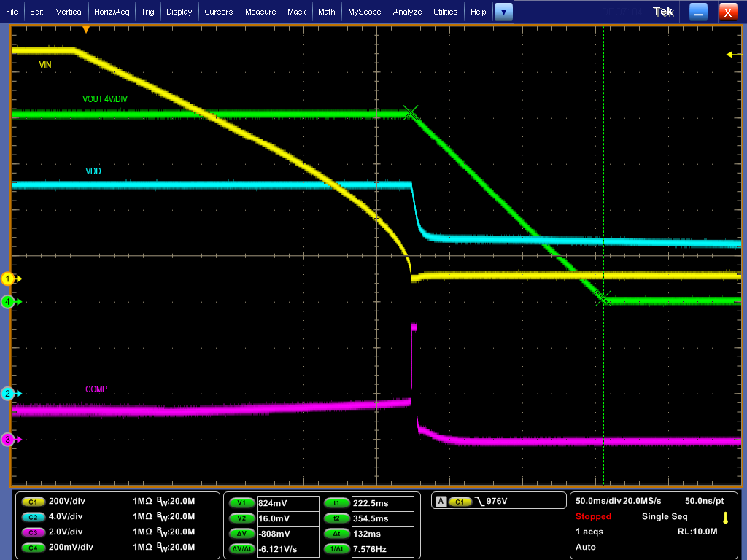Screen dimensions: 747x560
Task: Click the V1 cursor measurement badge
Action: [x=241, y=502]
